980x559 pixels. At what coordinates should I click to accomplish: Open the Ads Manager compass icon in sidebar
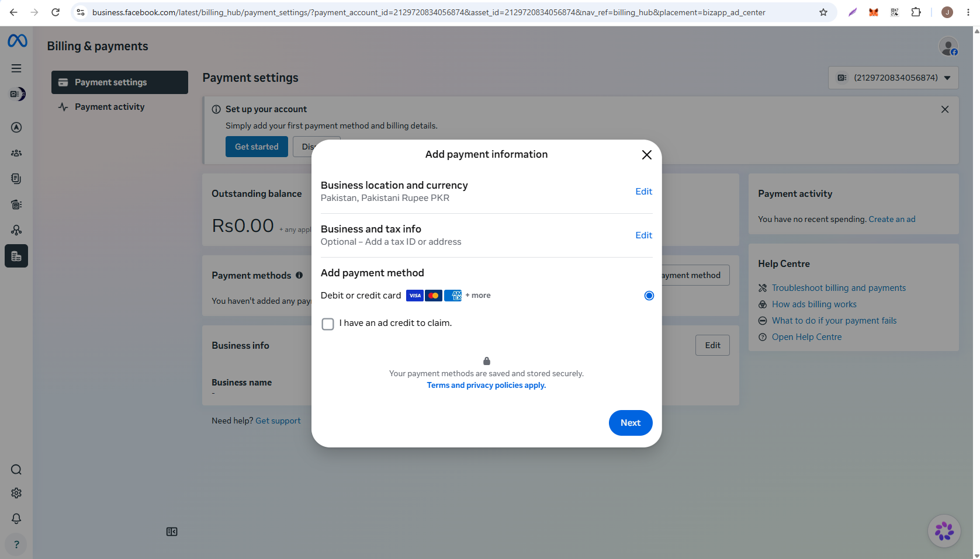tap(16, 127)
